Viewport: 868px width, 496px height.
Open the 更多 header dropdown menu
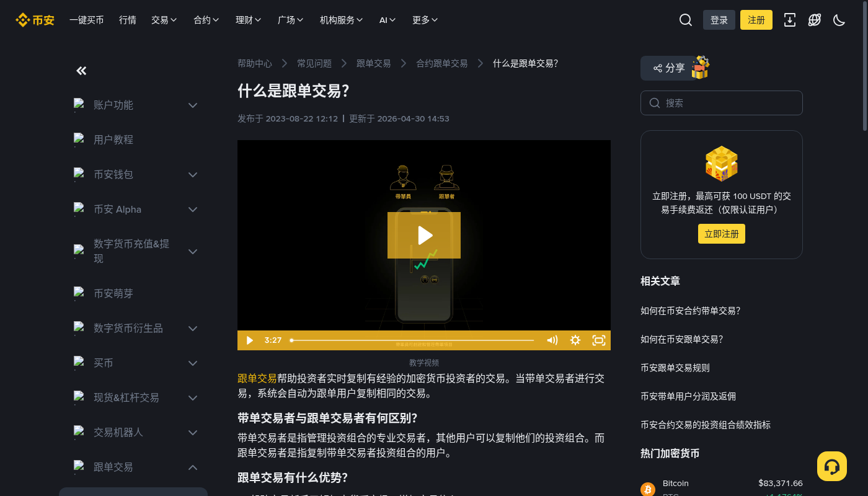click(x=425, y=20)
